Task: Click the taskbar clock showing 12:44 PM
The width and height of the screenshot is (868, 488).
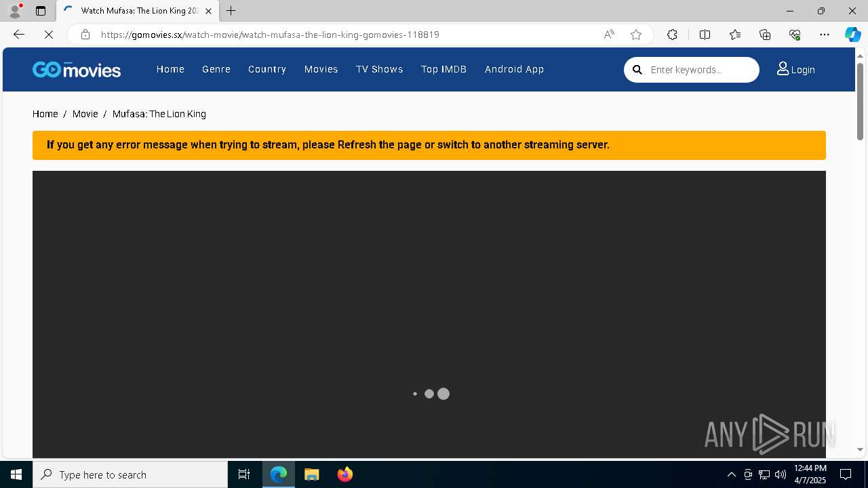Action: 810,474
